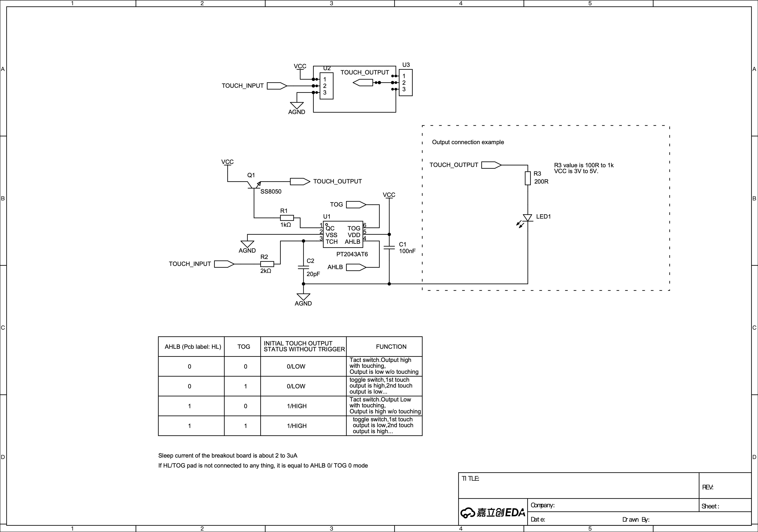This screenshot has height=532, width=758.
Task: Select TOUCH_INPUT port symbol feeding R2
Action: [224, 264]
